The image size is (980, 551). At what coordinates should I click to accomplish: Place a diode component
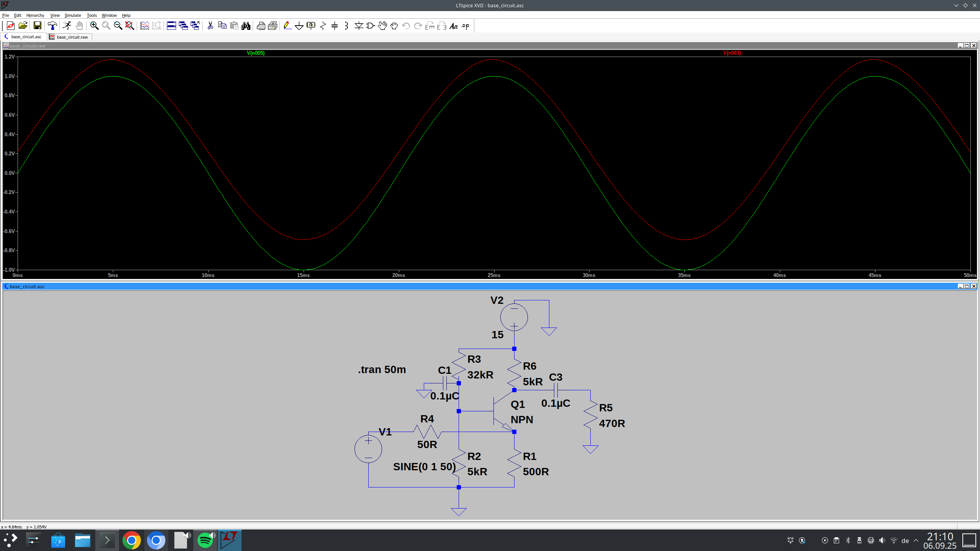point(359,26)
